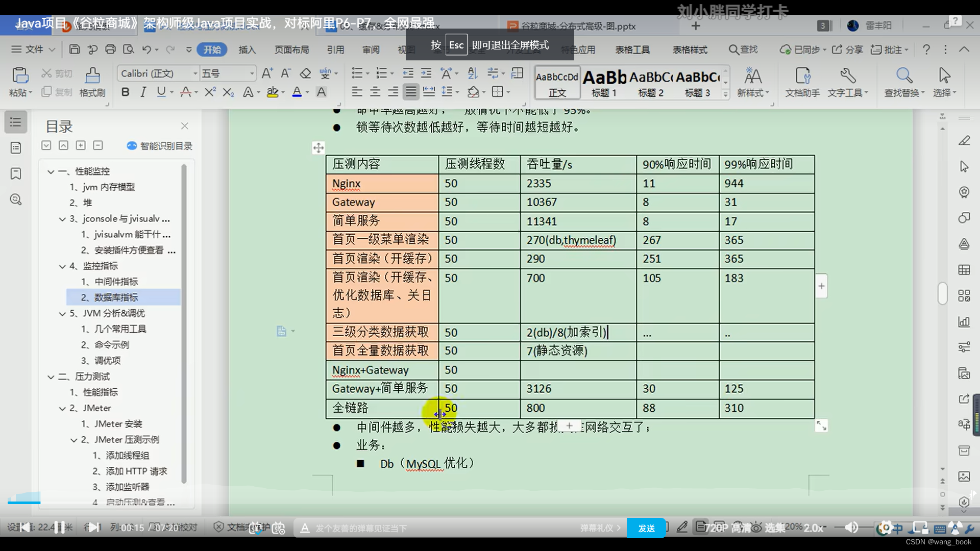The height and width of the screenshot is (551, 980).
Task: Click the 分享 share button
Action: [848, 49]
